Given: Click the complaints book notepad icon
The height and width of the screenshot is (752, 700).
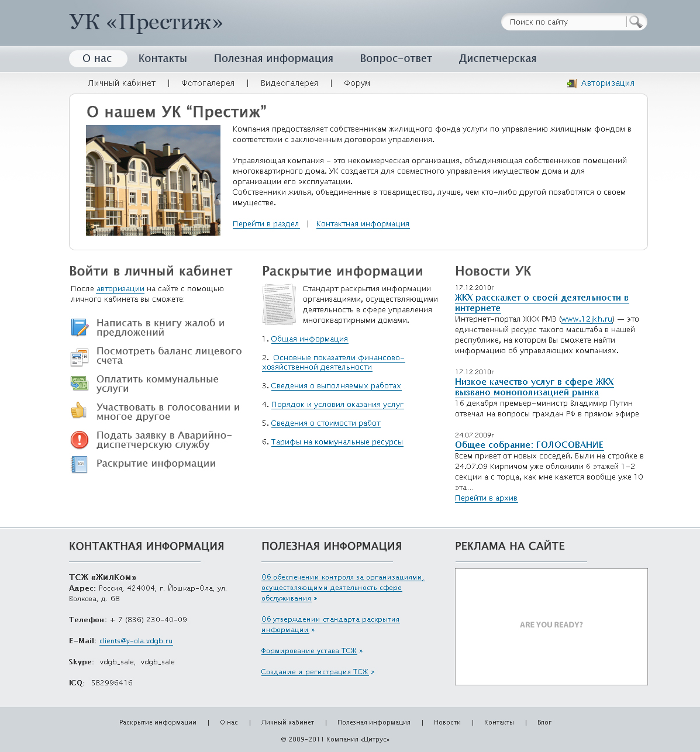Looking at the screenshot, I should pos(79,327).
